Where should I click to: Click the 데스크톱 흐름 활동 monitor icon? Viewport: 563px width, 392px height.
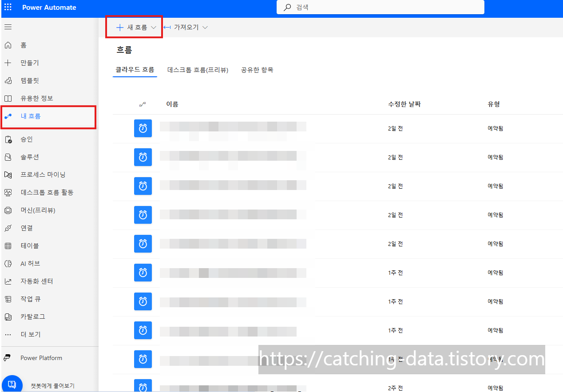pyautogui.click(x=8, y=193)
